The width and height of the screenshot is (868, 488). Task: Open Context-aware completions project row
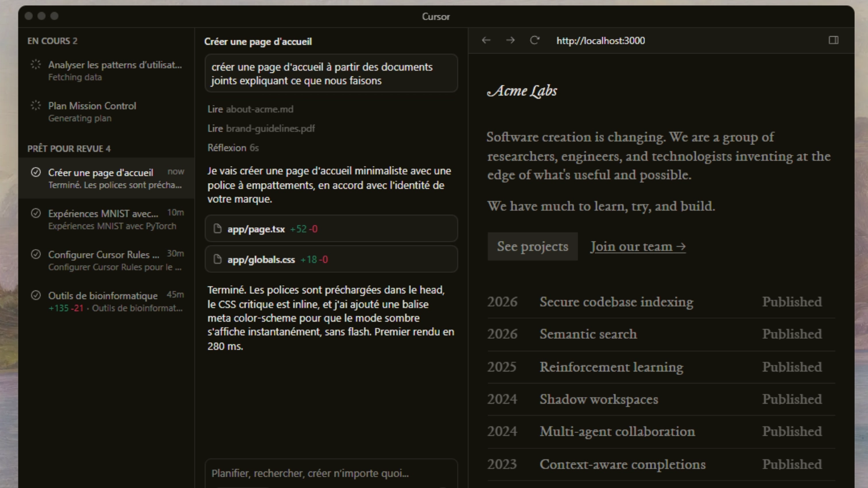[661, 464]
